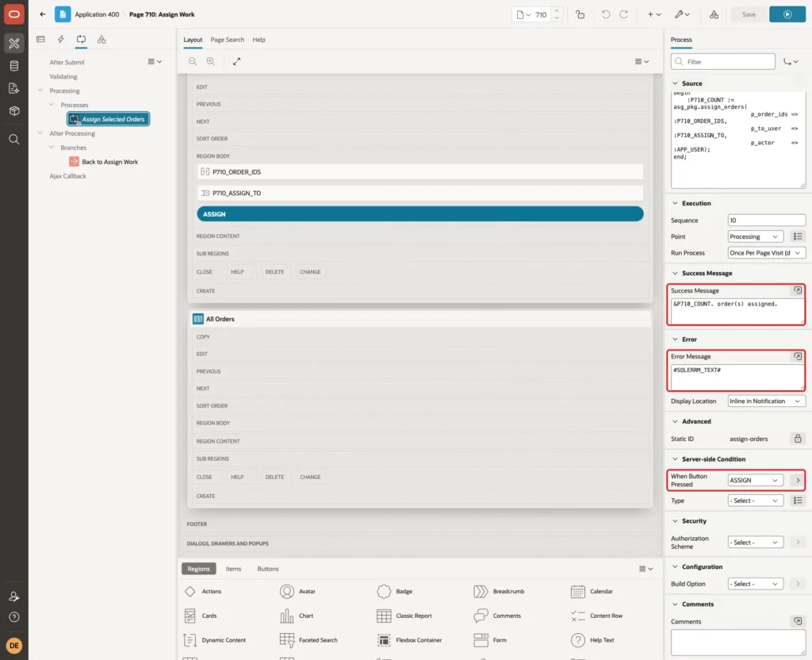This screenshot has height=660, width=812.
Task: Open the layout options menu
Action: click(642, 61)
